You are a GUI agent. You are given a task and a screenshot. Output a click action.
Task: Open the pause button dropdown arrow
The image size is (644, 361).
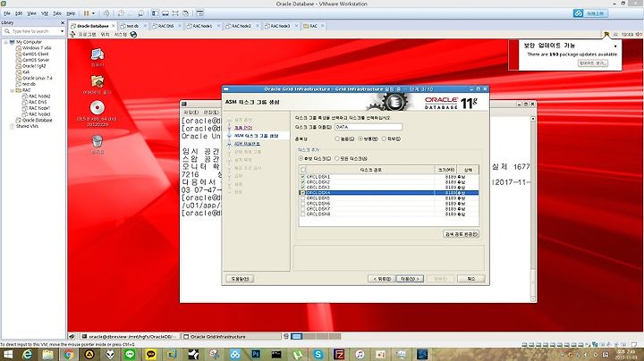click(93, 13)
